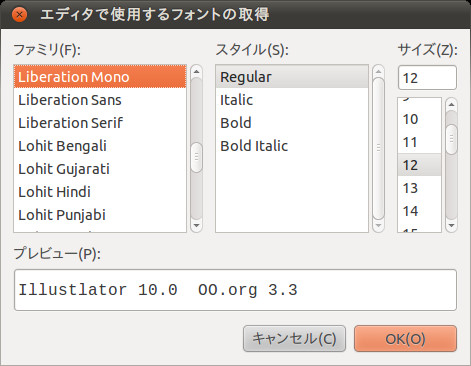Click style list scroll down arrow
This screenshot has height=366, width=471.
pos(378,226)
